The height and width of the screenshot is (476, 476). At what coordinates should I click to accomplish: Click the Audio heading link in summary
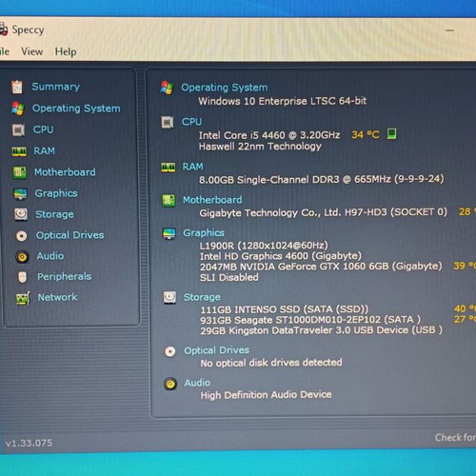pyautogui.click(x=197, y=383)
